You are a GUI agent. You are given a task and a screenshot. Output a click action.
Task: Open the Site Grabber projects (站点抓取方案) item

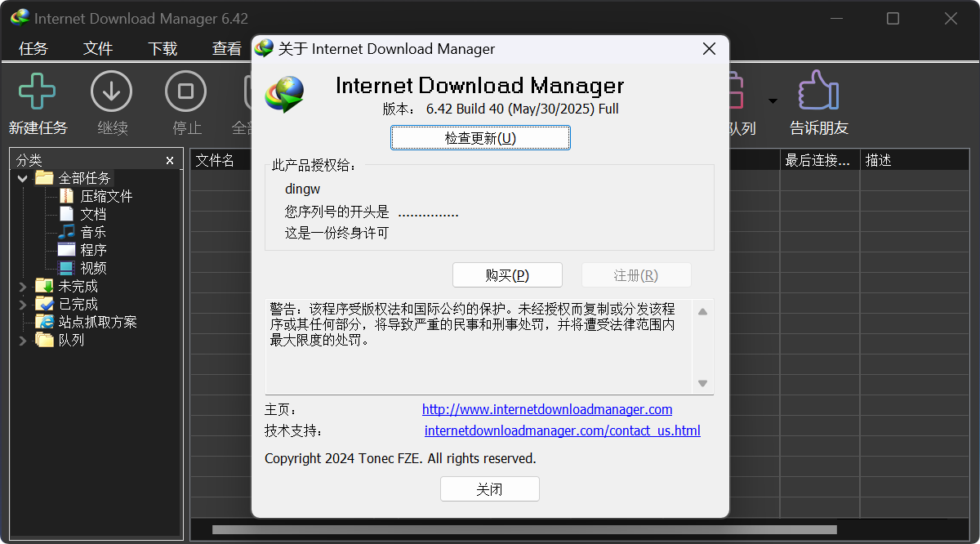(97, 322)
